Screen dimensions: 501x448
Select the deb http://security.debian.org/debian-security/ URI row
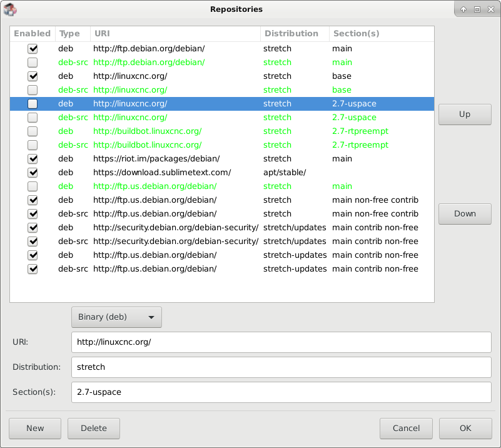click(176, 228)
